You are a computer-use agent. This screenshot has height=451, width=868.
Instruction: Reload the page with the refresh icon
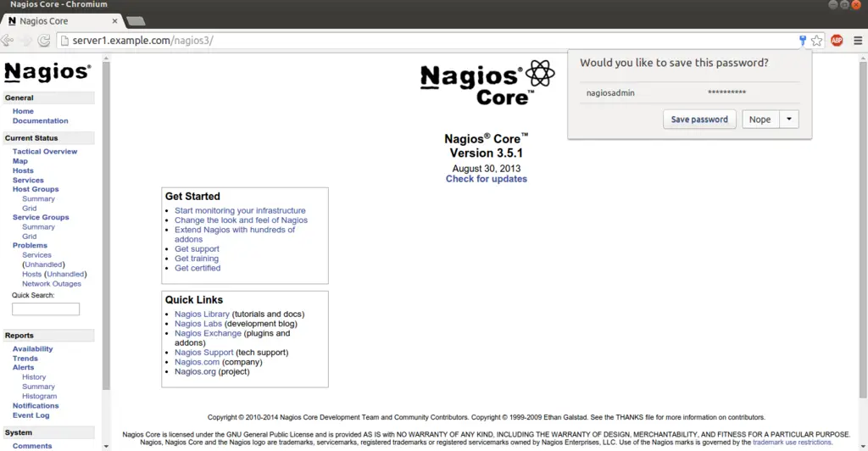(44, 41)
